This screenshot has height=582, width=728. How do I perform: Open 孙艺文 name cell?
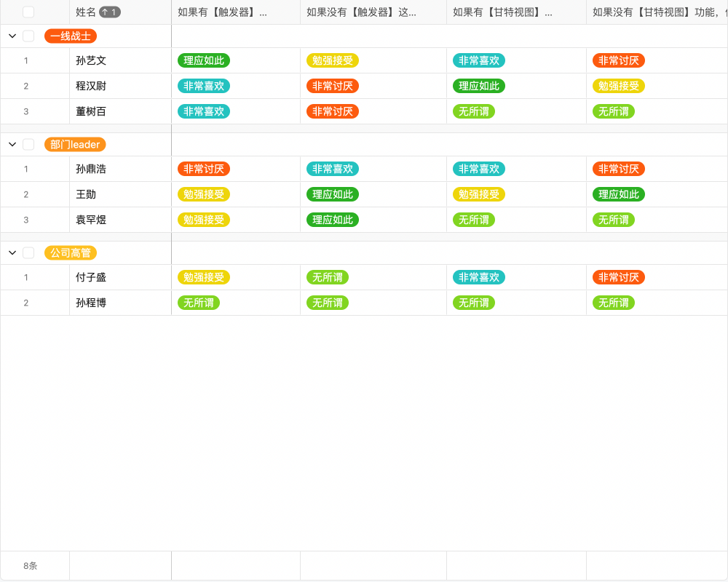[91, 61]
